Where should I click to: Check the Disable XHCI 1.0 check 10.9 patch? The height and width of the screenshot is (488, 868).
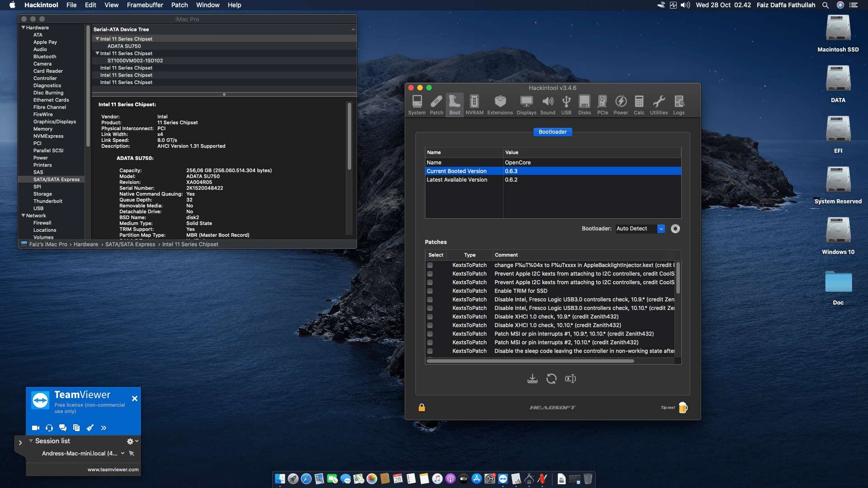[429, 317]
